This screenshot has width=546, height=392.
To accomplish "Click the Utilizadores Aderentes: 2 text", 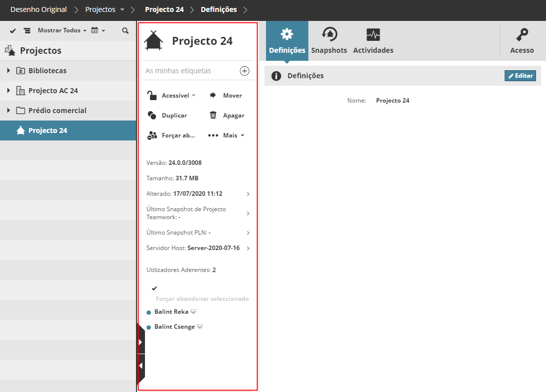I will click(x=181, y=270).
